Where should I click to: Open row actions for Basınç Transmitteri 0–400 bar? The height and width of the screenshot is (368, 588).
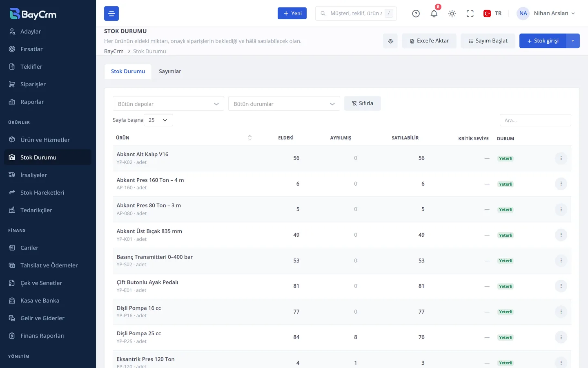[561, 260]
